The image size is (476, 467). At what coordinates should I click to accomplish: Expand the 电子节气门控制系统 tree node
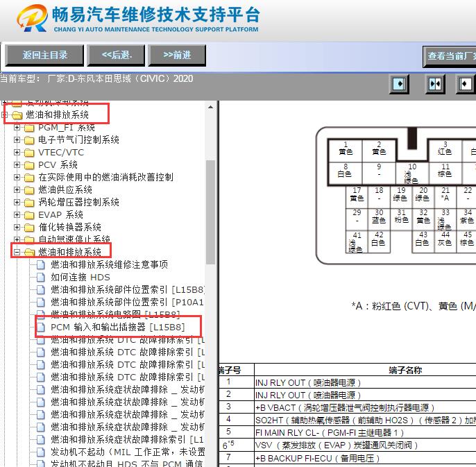point(17,140)
